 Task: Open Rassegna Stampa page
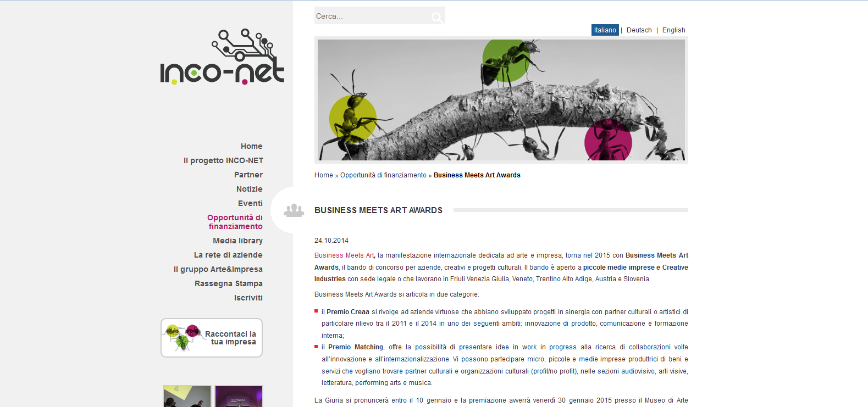229,283
